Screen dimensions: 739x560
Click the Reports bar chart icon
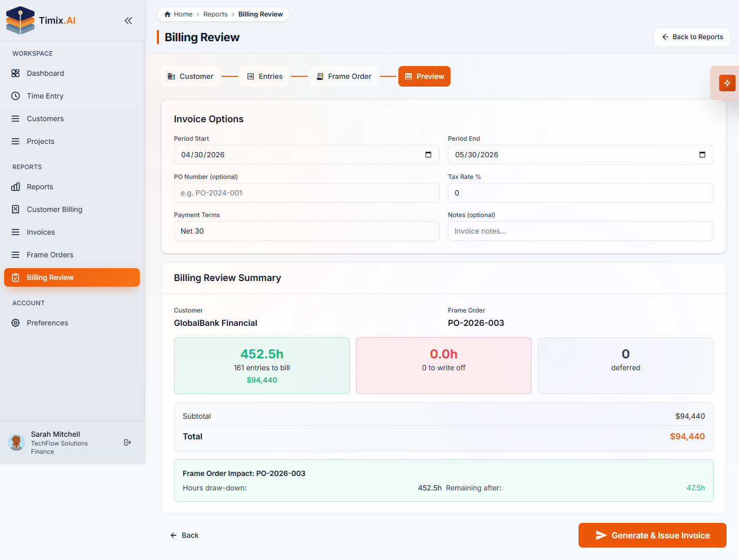(15, 187)
